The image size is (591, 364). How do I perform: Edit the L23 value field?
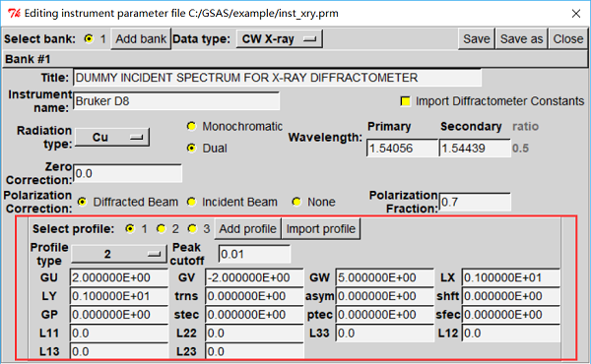tap(254, 351)
